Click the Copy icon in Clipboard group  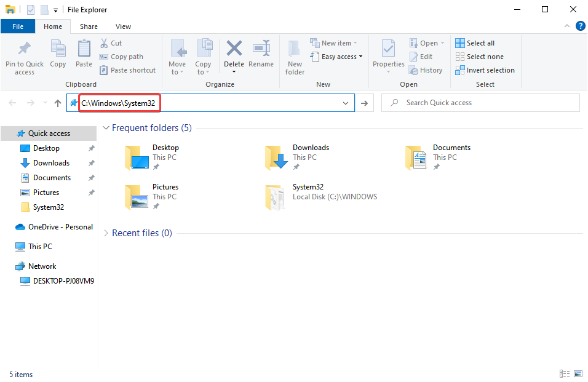[58, 49]
